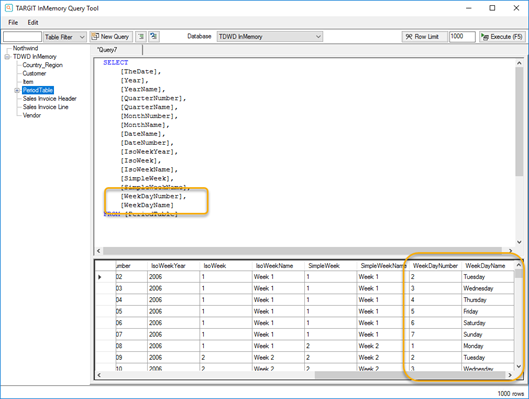Open the File menu
The height and width of the screenshot is (399, 529).
(x=13, y=22)
